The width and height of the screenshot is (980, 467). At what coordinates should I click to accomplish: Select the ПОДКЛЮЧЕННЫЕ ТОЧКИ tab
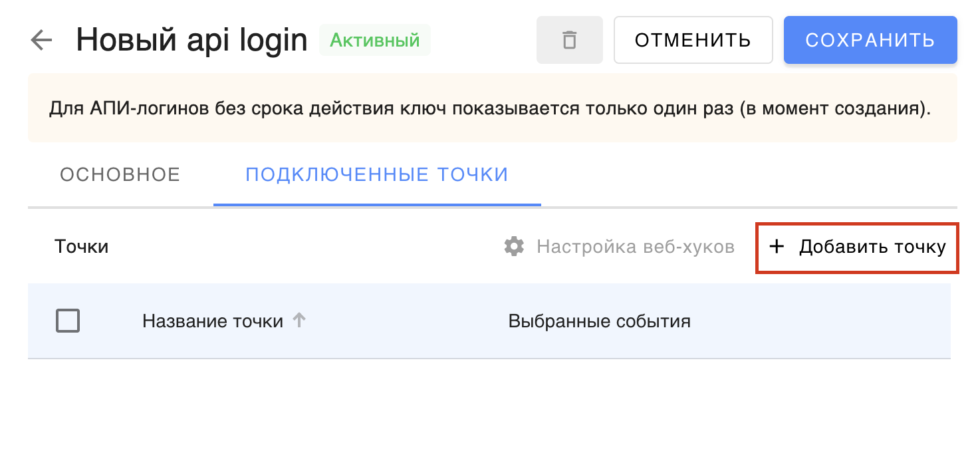[377, 174]
